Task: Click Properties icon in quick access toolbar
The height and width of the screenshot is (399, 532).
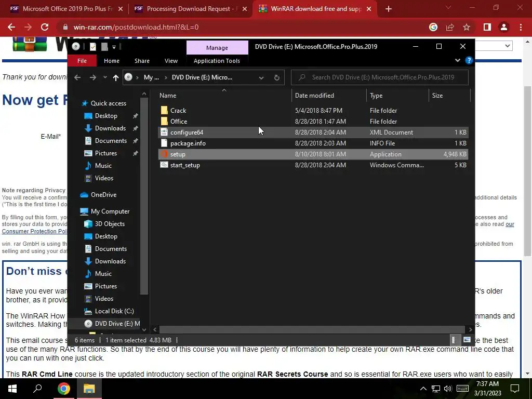Action: click(92, 47)
